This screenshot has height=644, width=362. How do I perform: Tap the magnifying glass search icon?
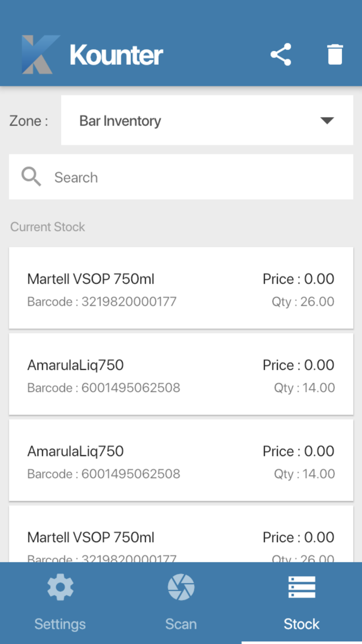tap(31, 177)
